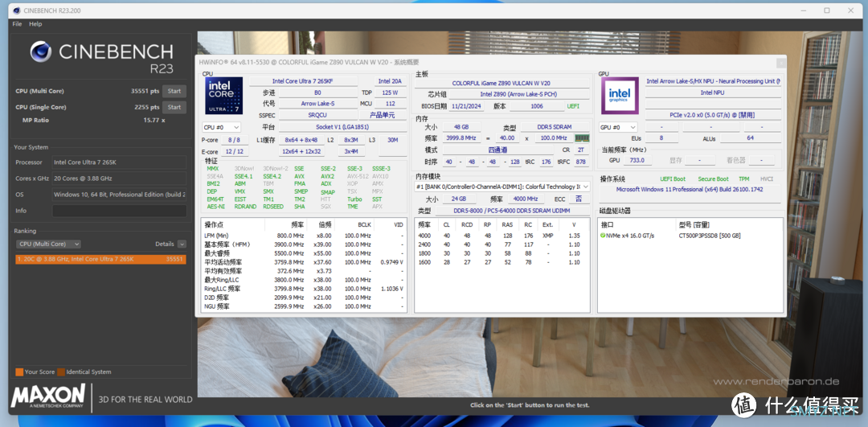
Task: Open the memory module BANK 0 dropdown
Action: click(502, 187)
